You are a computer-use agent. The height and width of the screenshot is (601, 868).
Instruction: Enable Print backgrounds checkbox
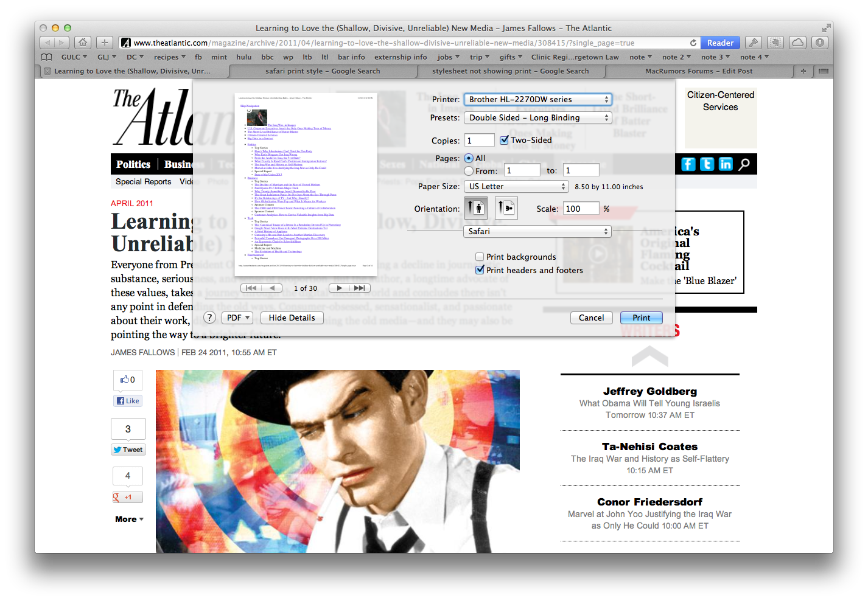[480, 257]
